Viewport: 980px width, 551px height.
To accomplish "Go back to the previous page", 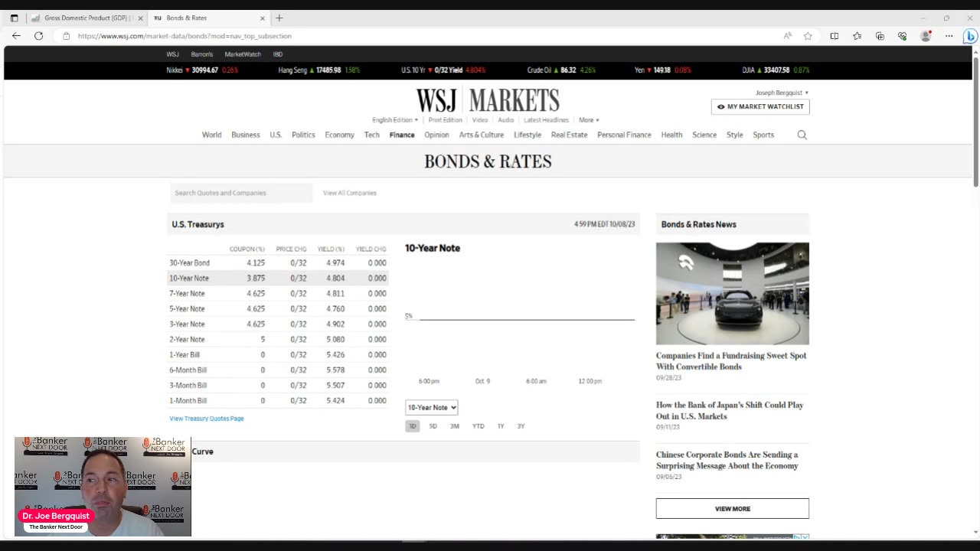I will point(16,36).
